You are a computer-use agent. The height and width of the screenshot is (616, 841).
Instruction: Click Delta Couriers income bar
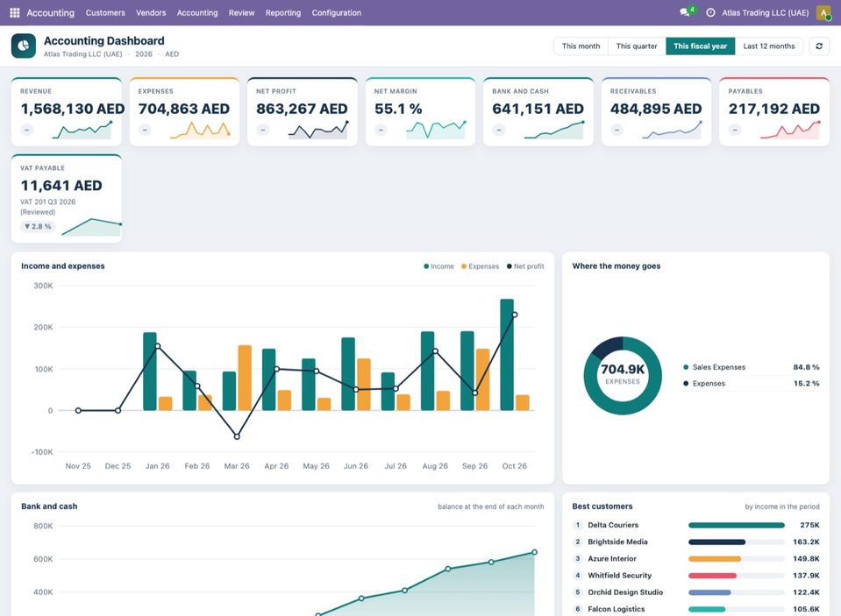736,526
